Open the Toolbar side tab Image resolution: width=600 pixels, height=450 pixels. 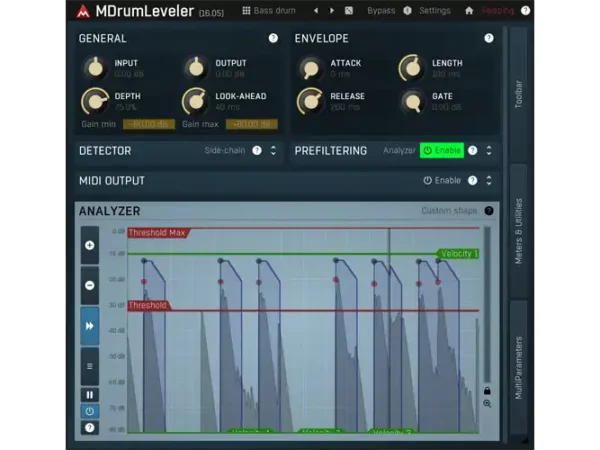518,94
